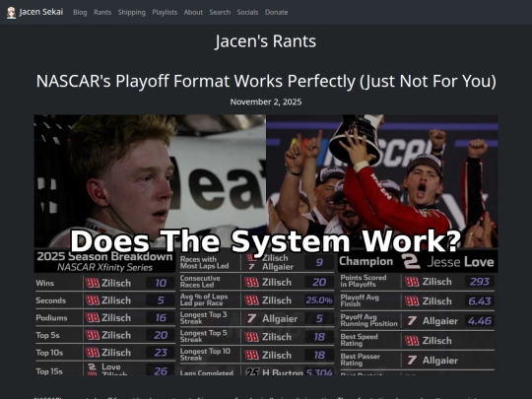This screenshot has height=399, width=532.
Task: Click the Jacen's Rants heading
Action: [x=266, y=41]
